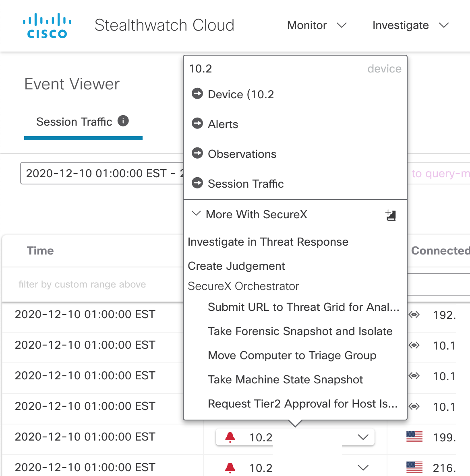This screenshot has width=470, height=476.
Task: Select Session Traffic in the popup menu
Action: point(246,184)
